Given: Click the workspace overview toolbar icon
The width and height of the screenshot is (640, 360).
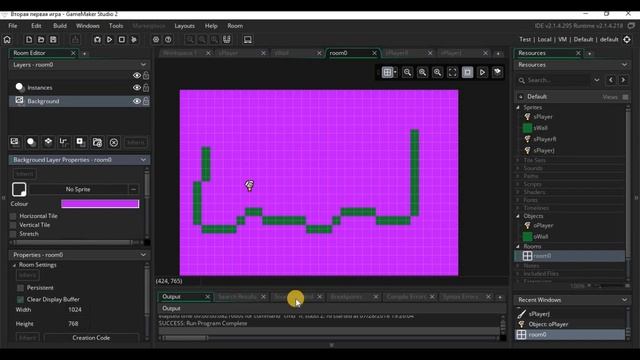Looking at the screenshot, I should point(227,40).
